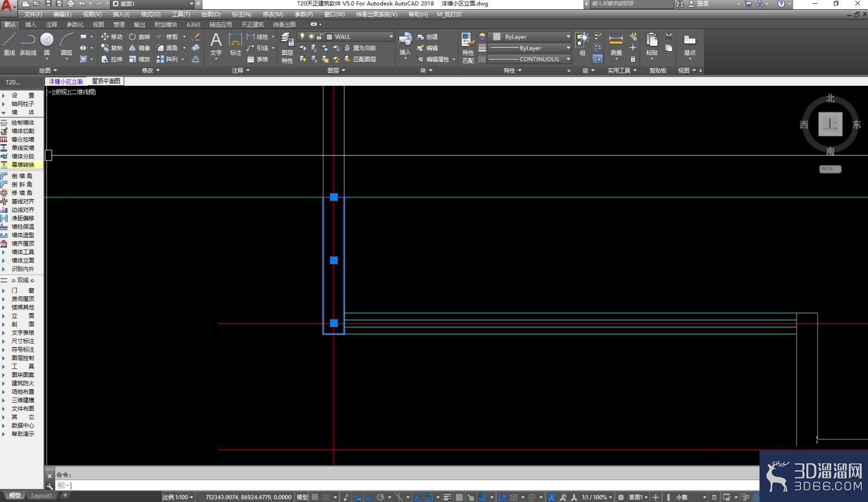Image resolution: width=868 pixels, height=502 pixels.
Task: Toggle ortho mode in the status bar
Action: coord(369,497)
